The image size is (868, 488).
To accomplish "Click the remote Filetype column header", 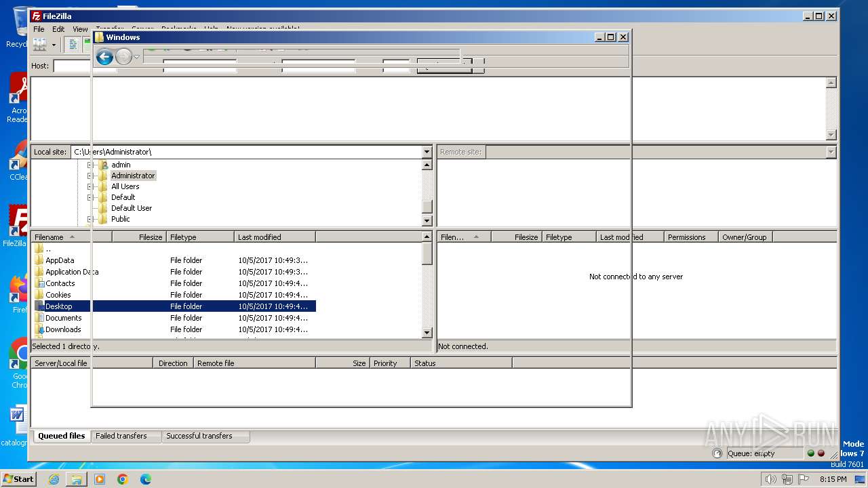I will point(569,237).
